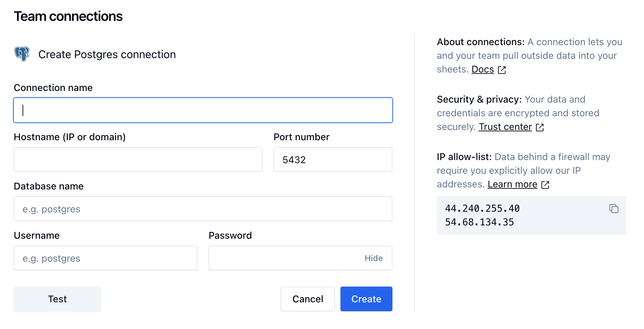Follow the Learn more link for IP allow-list
The image size is (644, 329).
[512, 184]
